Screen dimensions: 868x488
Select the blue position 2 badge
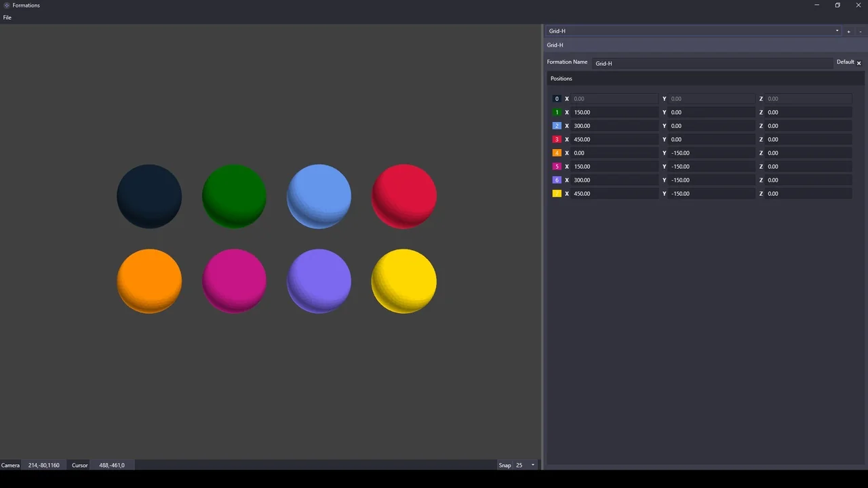pyautogui.click(x=557, y=125)
